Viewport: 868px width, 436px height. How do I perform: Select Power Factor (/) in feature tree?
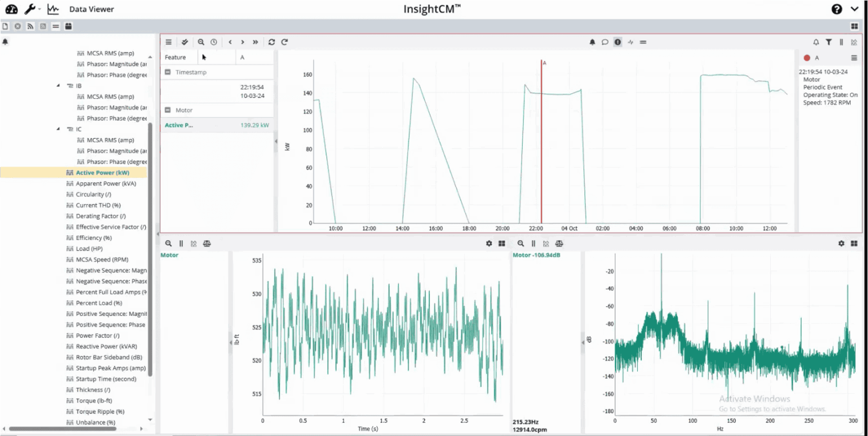97,335
